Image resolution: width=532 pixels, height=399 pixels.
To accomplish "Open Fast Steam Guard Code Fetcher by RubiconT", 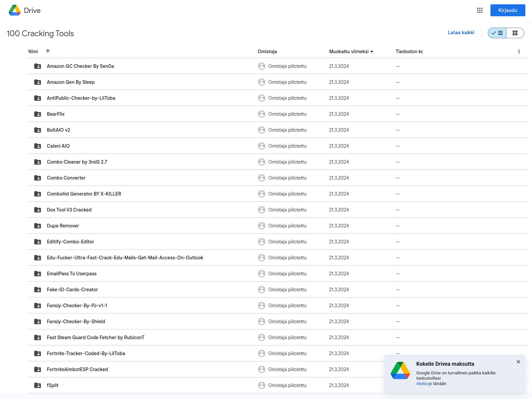I will click(96, 337).
